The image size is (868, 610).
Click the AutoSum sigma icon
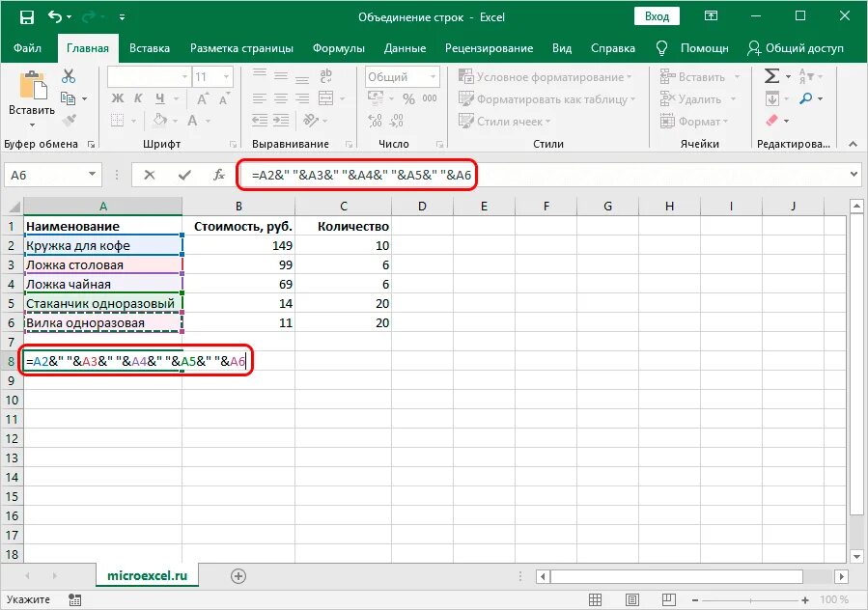771,76
